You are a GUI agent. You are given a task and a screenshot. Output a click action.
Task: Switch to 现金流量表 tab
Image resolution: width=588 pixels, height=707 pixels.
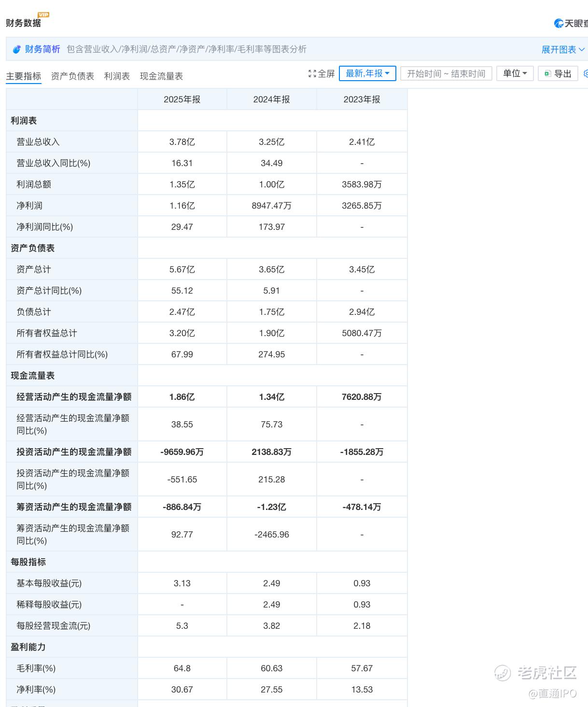click(x=161, y=76)
